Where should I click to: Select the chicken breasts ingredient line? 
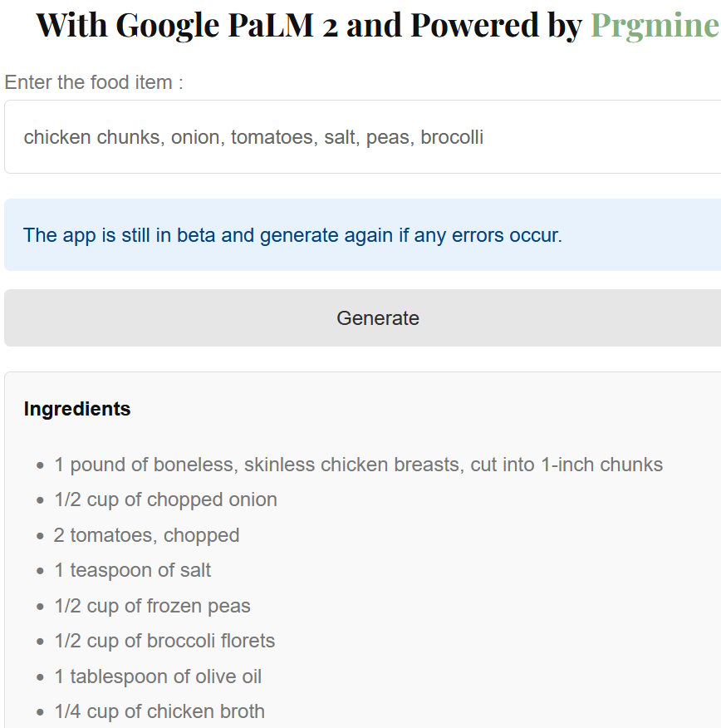(358, 465)
